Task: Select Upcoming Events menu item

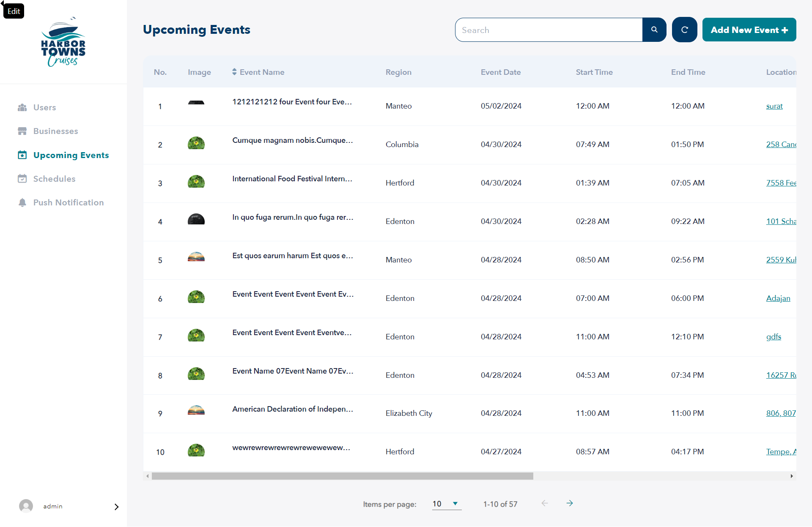Action: pos(71,155)
